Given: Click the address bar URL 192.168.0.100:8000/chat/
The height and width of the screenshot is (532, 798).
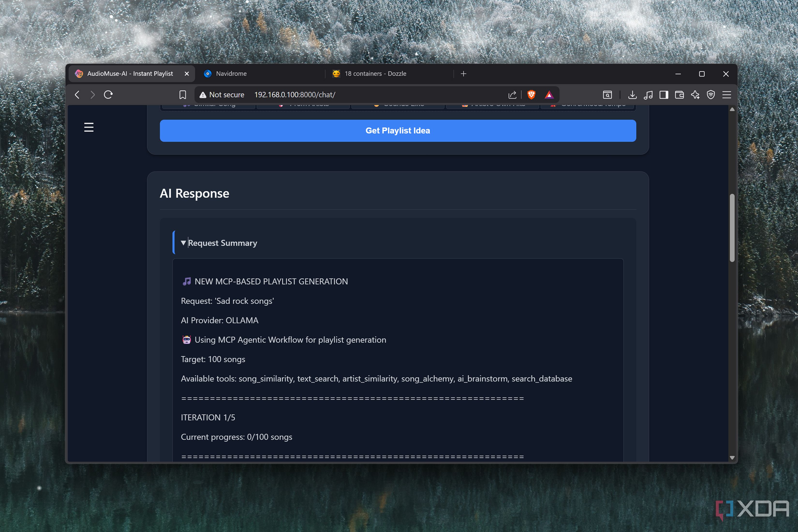Looking at the screenshot, I should [x=295, y=95].
